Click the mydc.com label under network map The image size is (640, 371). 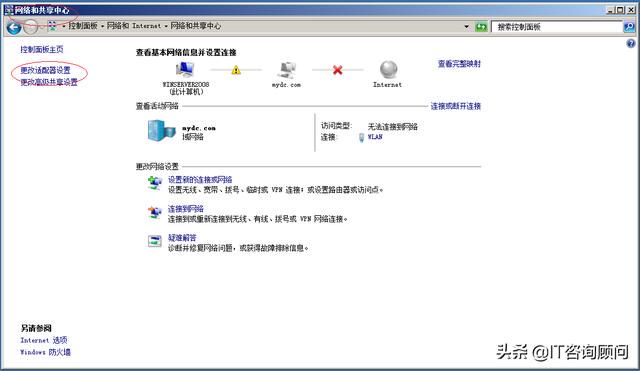click(286, 85)
